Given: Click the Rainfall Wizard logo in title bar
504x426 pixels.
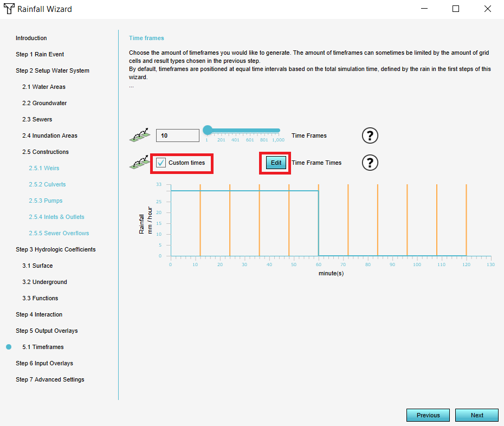Looking at the screenshot, I should [9, 9].
